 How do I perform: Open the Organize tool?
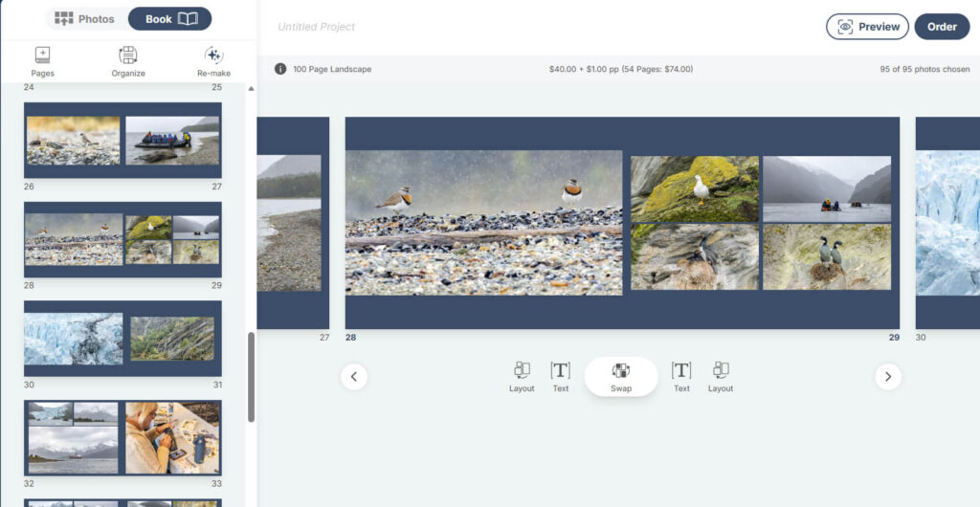coord(128,62)
